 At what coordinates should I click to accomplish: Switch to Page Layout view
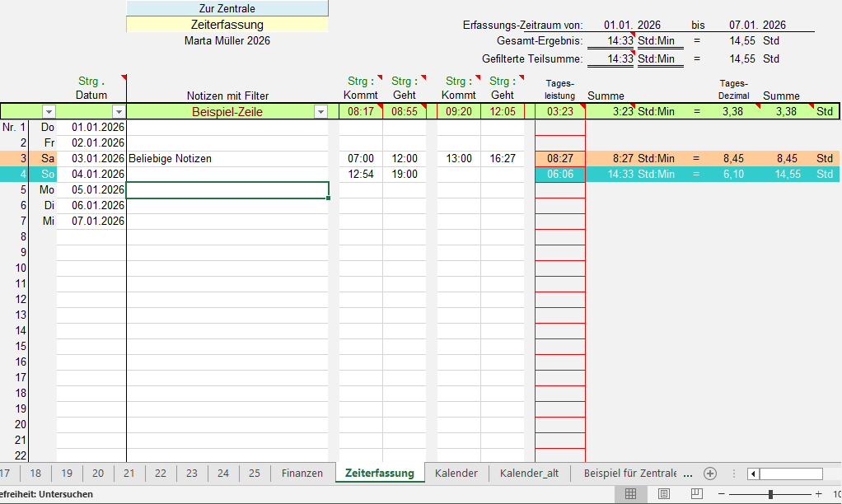click(x=663, y=494)
